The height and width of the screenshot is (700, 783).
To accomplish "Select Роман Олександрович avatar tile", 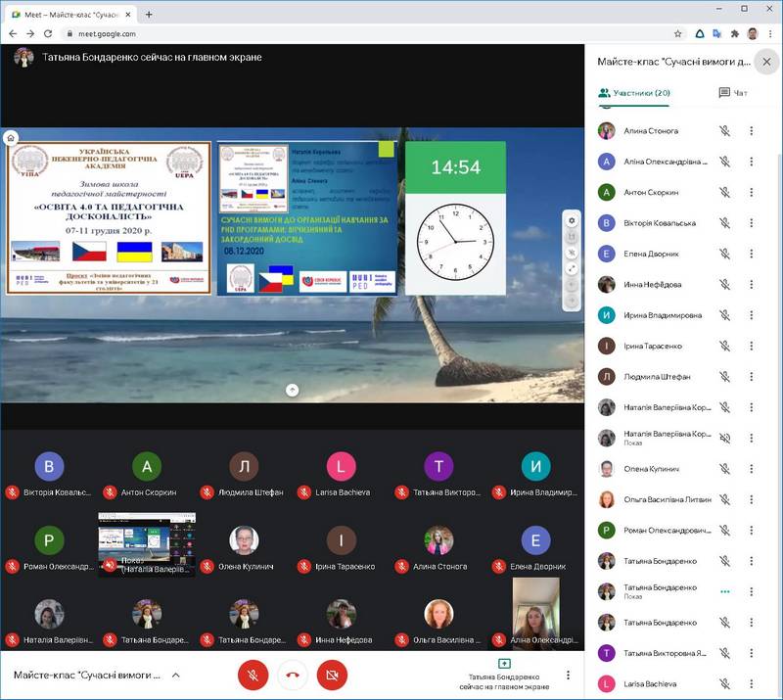I will pos(49,540).
